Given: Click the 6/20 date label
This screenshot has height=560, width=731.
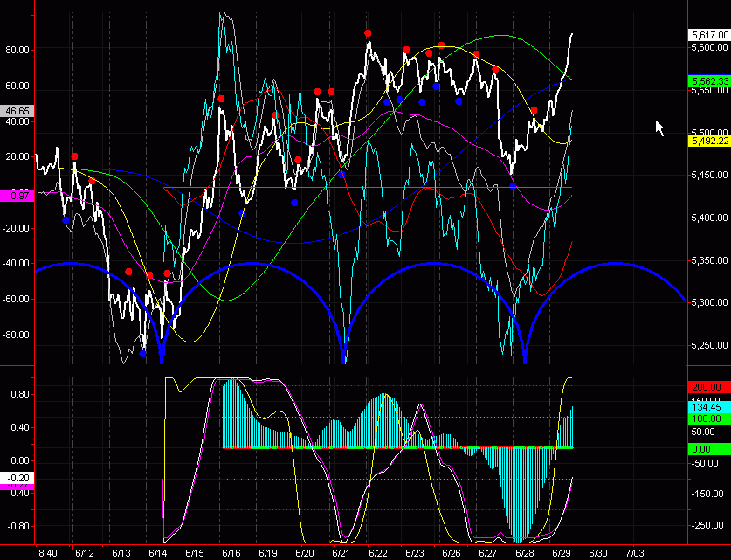Looking at the screenshot, I should (x=305, y=554).
